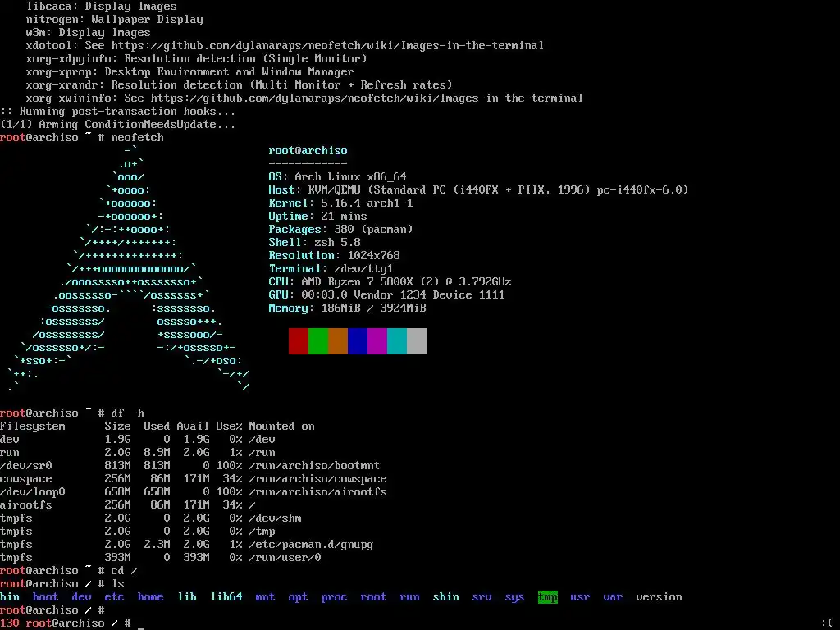
Task: Click the 'sys' directory in ls output
Action: pos(514,597)
